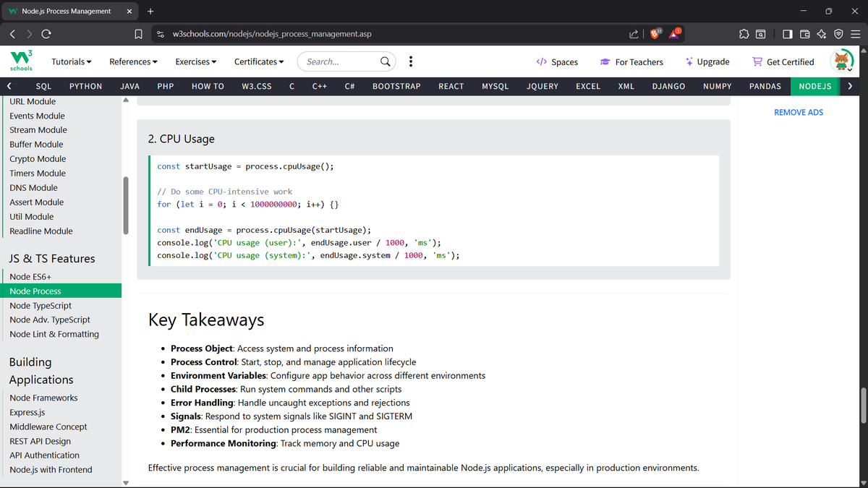Image resolution: width=868 pixels, height=488 pixels.
Task: Click the tab search icon in the toolbar
Action: [x=760, y=34]
